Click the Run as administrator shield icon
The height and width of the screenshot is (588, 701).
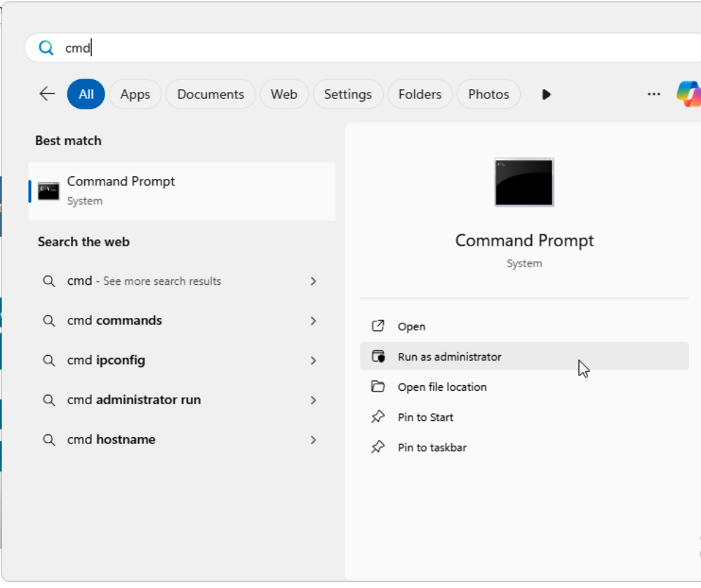coord(378,356)
